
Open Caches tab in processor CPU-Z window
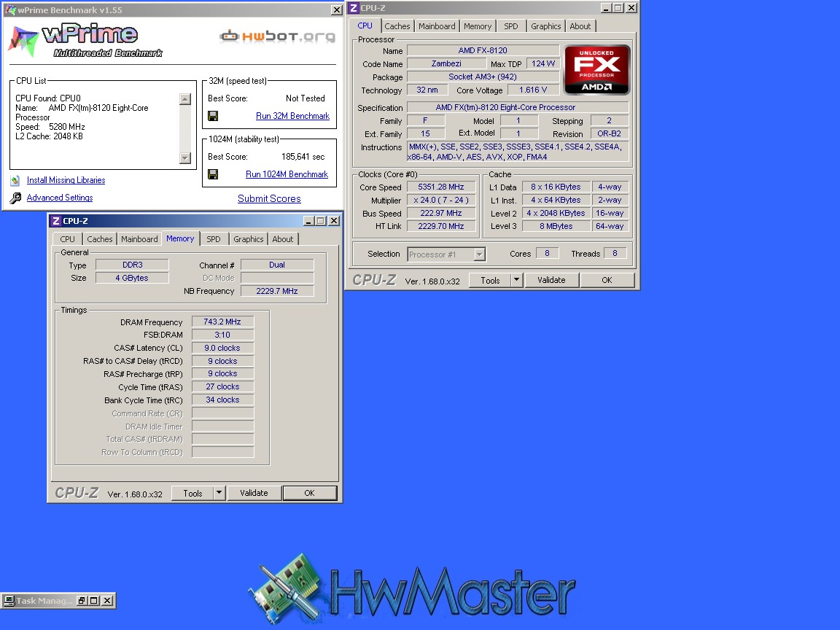397,26
